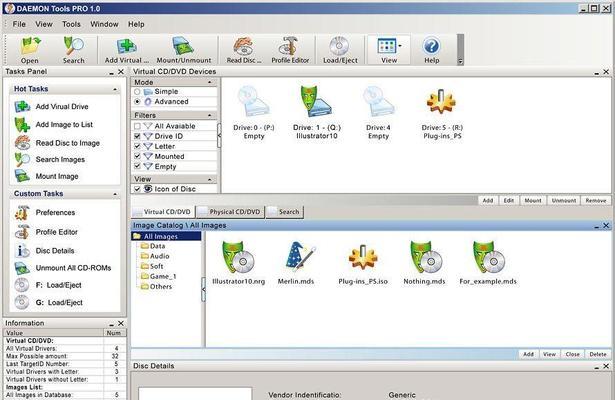This screenshot has width=615, height=400.
Task: Click the Search toolbar icon
Action: (73, 50)
